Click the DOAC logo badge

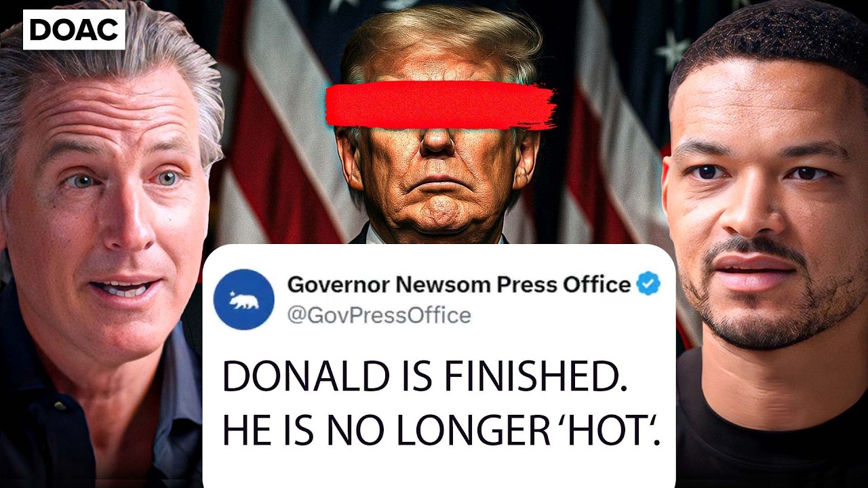[x=74, y=29]
